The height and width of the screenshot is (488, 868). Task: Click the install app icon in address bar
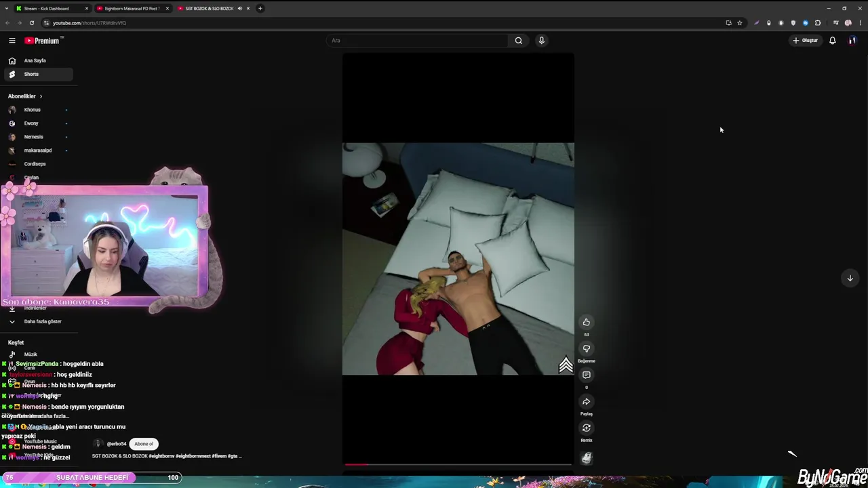pyautogui.click(x=728, y=23)
